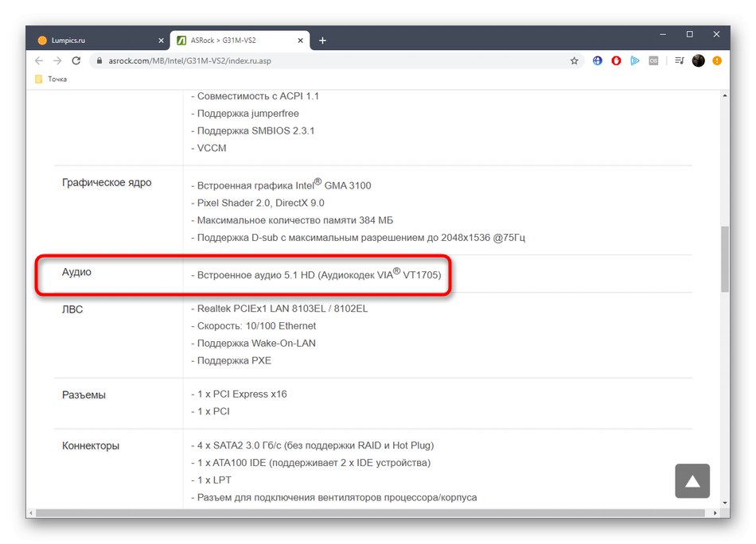The width and height of the screenshot is (756, 544).
Task: Open the blue globe extension icon
Action: point(598,60)
